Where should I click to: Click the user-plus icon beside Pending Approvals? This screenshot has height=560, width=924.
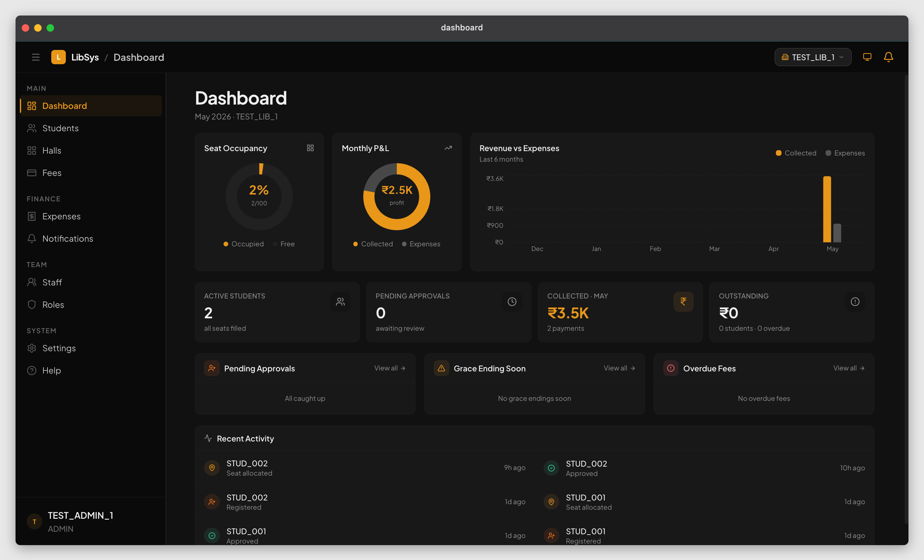(x=212, y=368)
